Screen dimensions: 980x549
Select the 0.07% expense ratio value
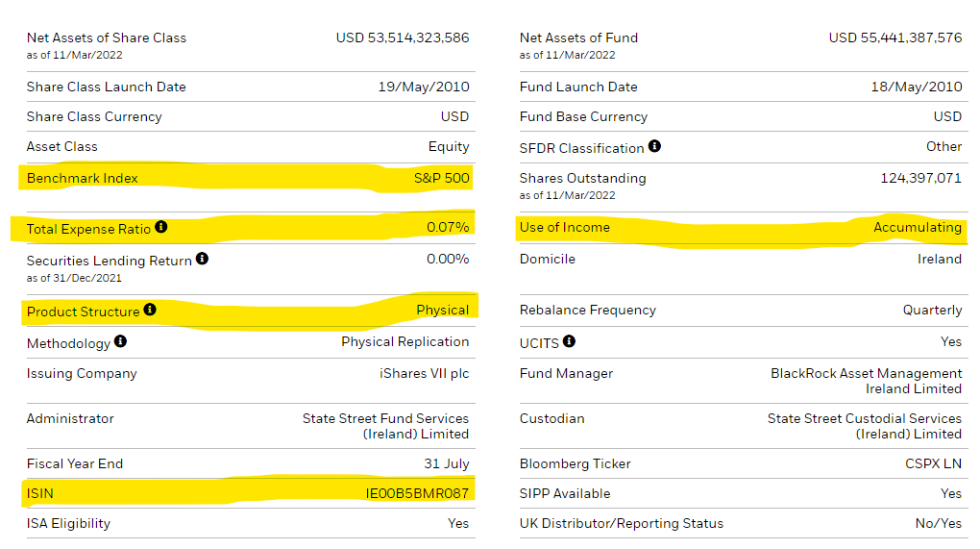point(448,228)
